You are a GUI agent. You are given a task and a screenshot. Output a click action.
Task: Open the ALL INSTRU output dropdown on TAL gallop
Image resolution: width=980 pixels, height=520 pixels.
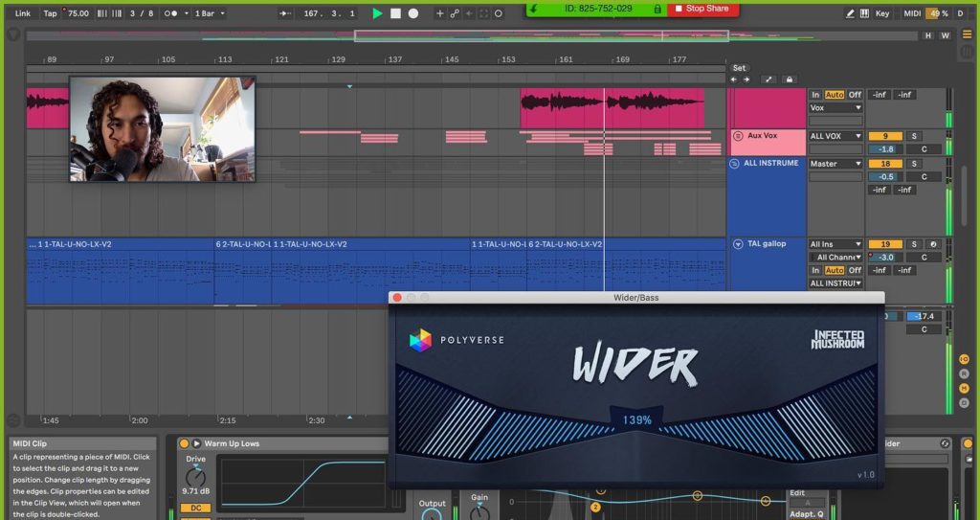point(835,283)
